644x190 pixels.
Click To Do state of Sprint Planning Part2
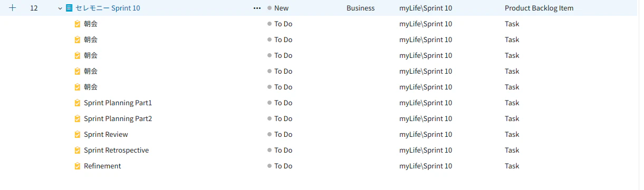[280, 118]
